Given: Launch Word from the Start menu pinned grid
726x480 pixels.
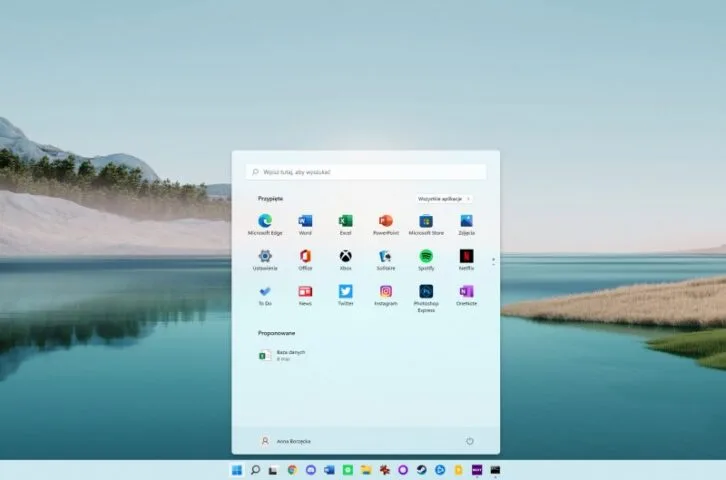Looking at the screenshot, I should coord(305,224).
